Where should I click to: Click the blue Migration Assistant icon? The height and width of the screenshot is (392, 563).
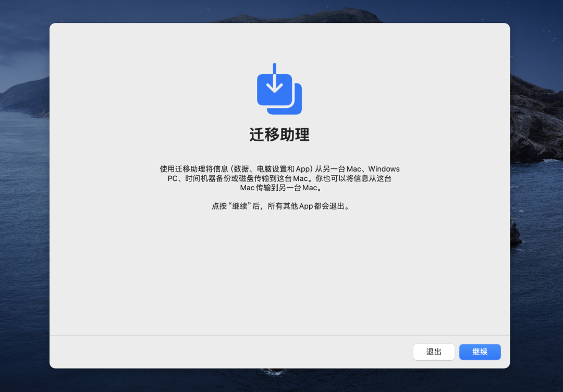pos(279,89)
